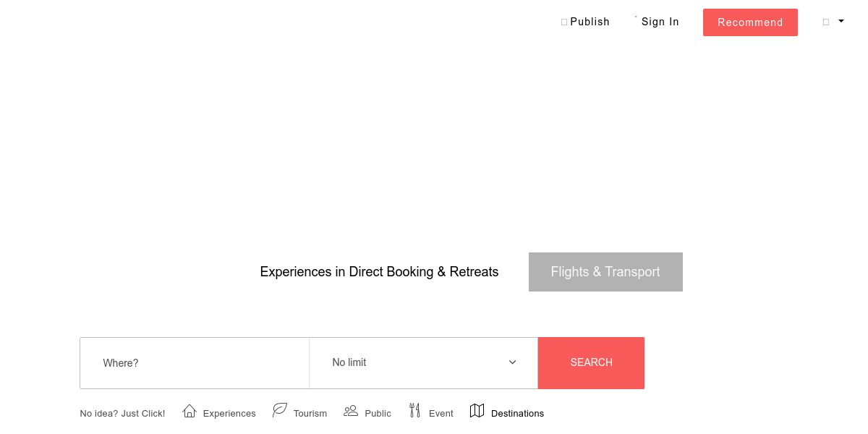This screenshot has height=434, width=868.
Task: Open the Destinations quick link
Action: (517, 414)
